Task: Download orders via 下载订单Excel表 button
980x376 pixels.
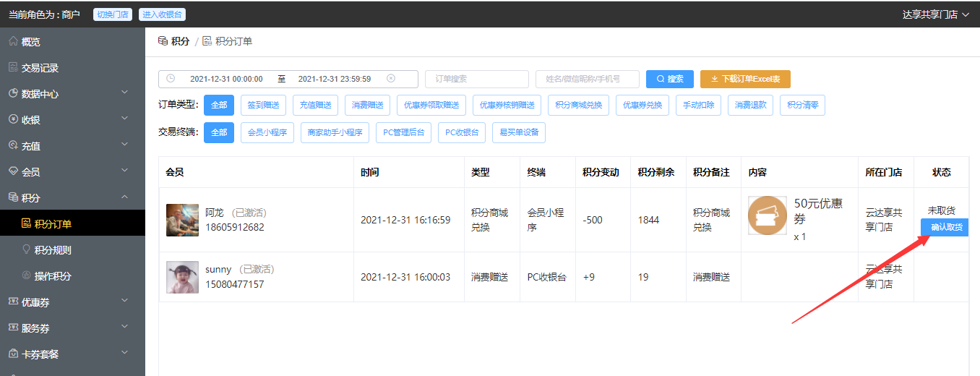Action: point(745,79)
